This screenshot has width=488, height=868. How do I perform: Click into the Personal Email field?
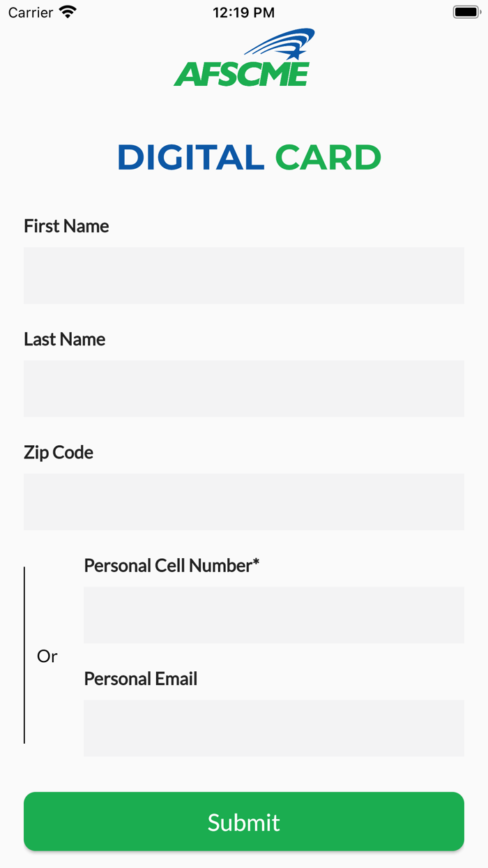[274, 728]
